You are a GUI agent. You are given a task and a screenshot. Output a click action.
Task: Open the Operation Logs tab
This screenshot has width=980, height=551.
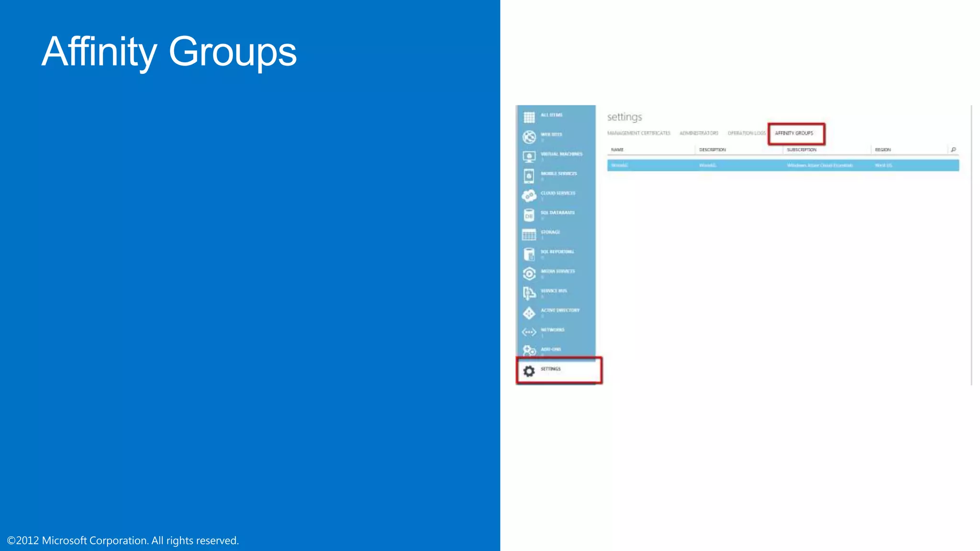click(746, 133)
